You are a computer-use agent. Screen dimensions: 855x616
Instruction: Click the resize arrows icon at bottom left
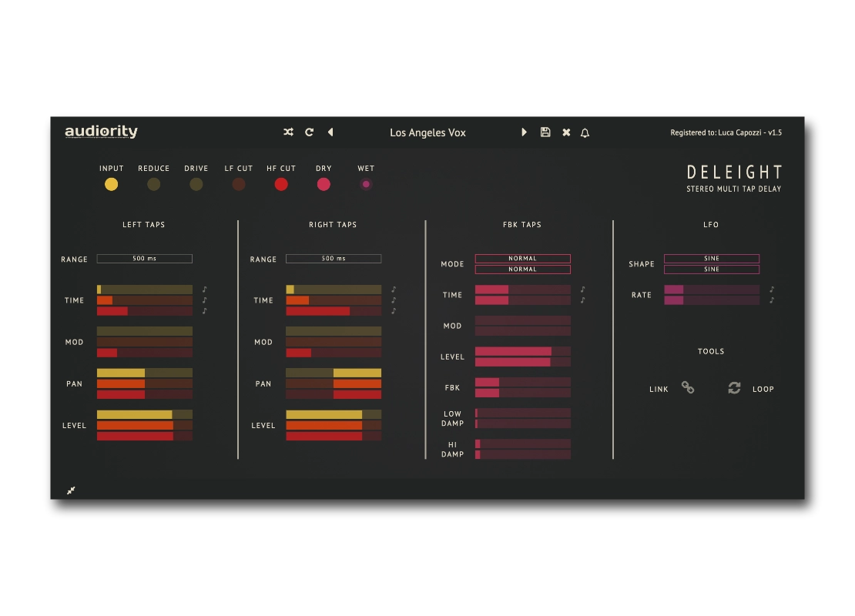(71, 490)
